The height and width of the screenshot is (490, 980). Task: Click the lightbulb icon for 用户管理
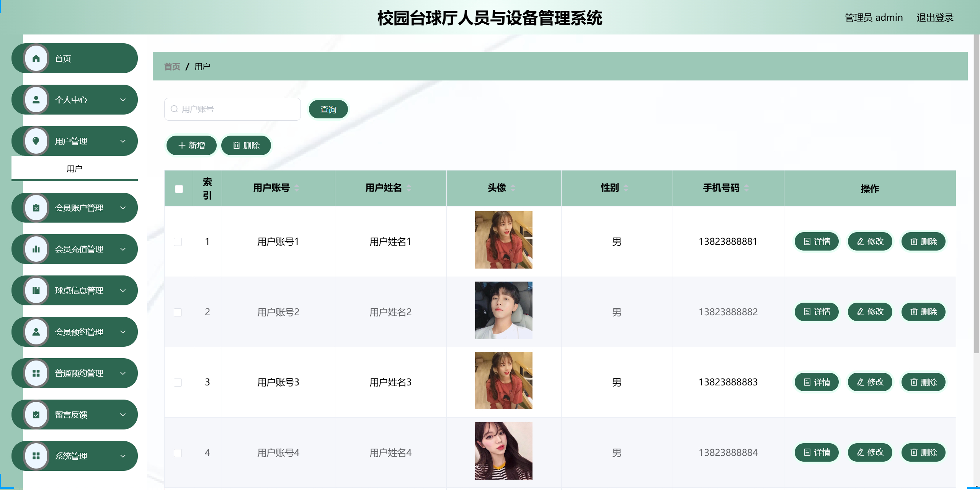click(36, 141)
